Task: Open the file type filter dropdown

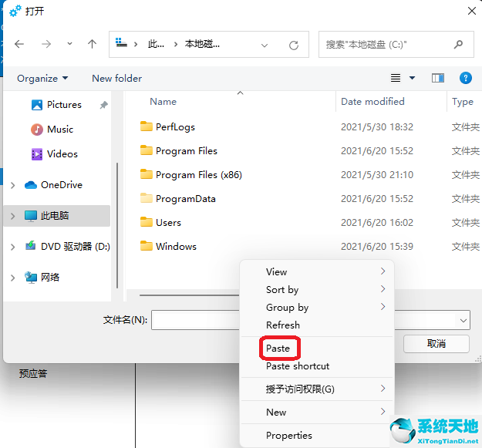Action: pyautogui.click(x=463, y=321)
